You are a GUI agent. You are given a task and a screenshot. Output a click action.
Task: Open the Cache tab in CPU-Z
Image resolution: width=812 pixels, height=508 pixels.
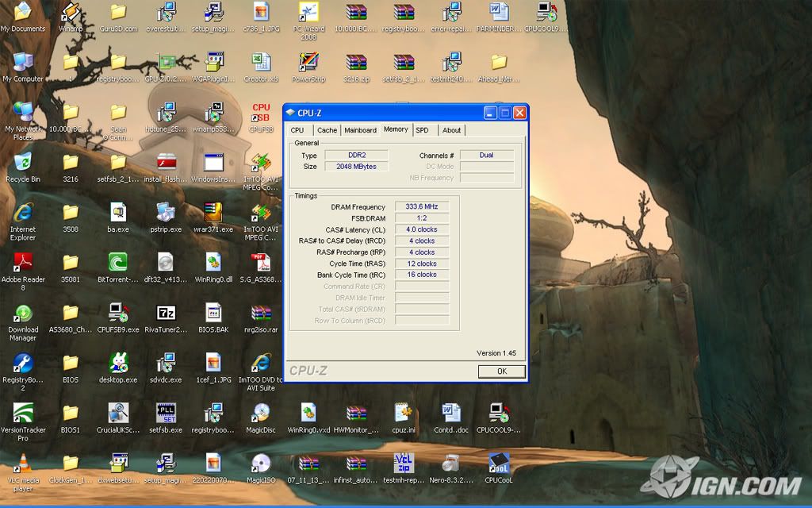327,130
